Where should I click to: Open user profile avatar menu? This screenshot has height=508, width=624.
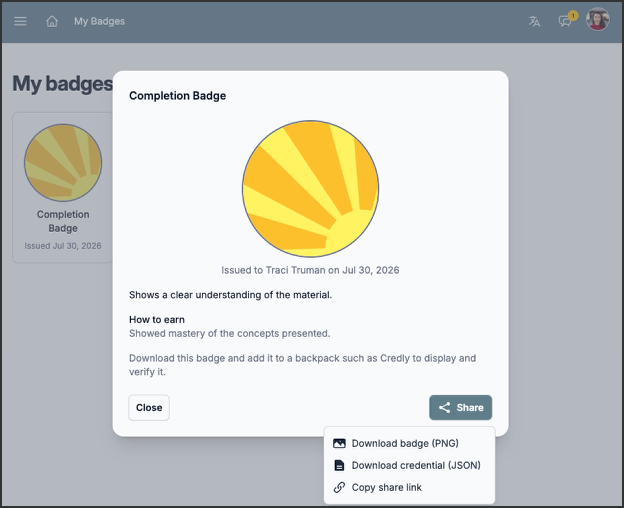[x=597, y=19]
